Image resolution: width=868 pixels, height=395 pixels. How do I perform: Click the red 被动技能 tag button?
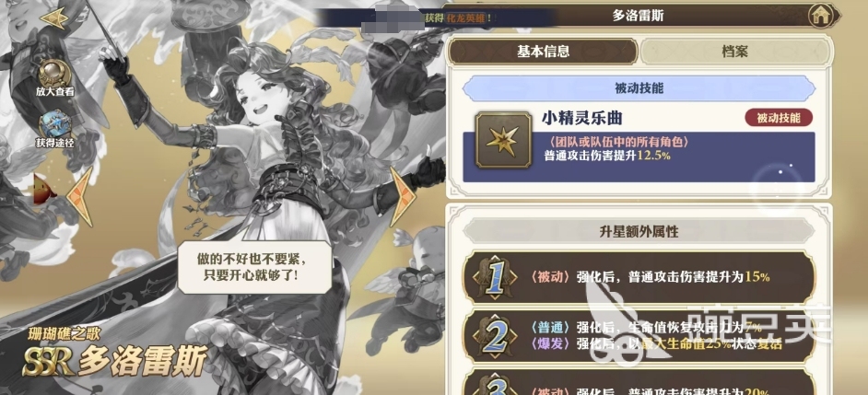(779, 118)
